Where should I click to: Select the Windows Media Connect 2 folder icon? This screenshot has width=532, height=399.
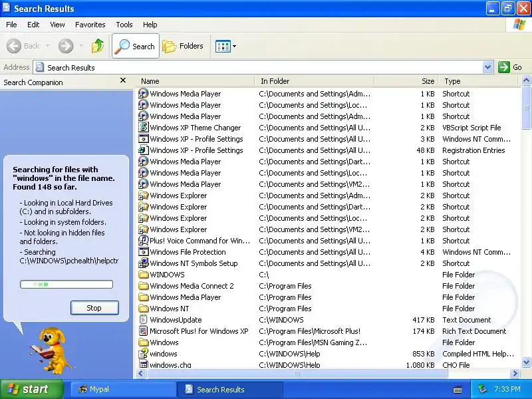(x=144, y=286)
